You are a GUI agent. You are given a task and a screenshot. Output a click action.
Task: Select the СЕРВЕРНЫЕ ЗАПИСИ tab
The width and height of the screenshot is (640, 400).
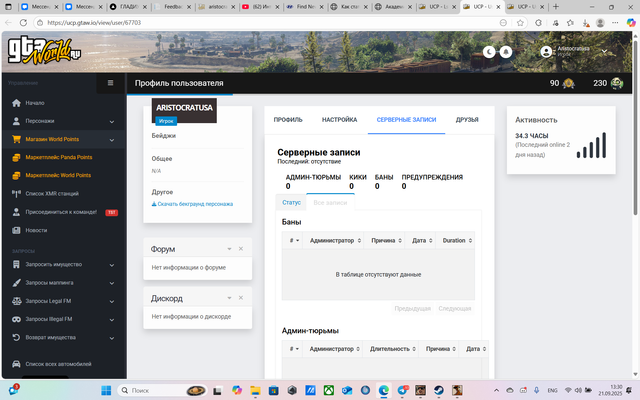pyautogui.click(x=407, y=120)
